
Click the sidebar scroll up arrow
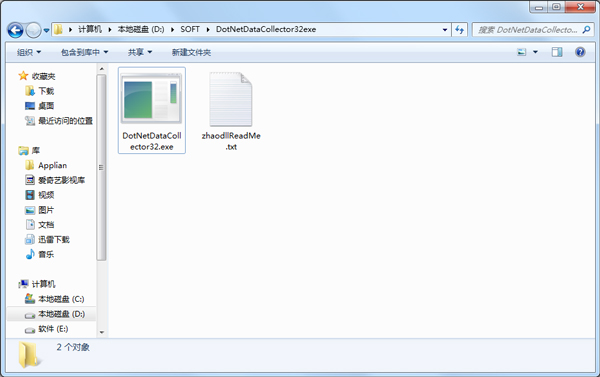click(101, 69)
